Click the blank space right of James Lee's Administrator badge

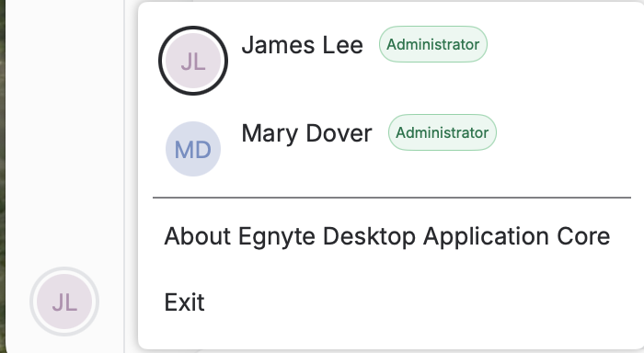(563, 44)
